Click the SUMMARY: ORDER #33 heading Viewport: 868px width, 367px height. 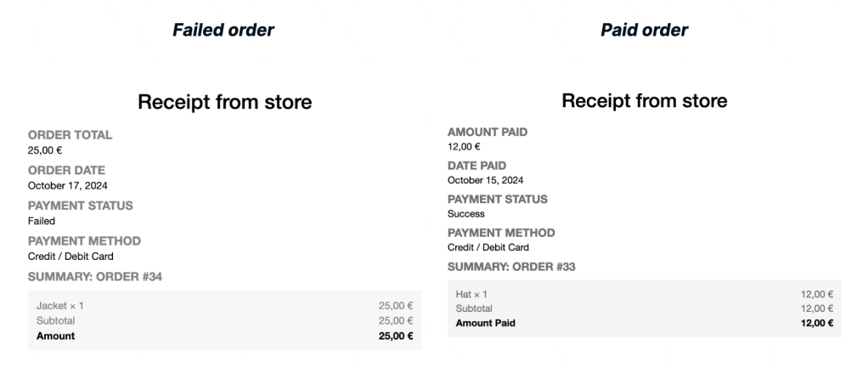click(x=511, y=267)
